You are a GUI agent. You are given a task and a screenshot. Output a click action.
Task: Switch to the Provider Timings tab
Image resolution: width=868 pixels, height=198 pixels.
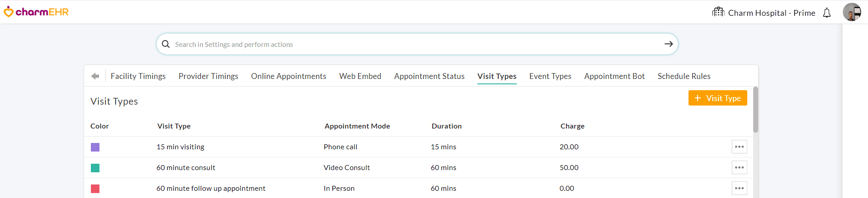click(208, 76)
